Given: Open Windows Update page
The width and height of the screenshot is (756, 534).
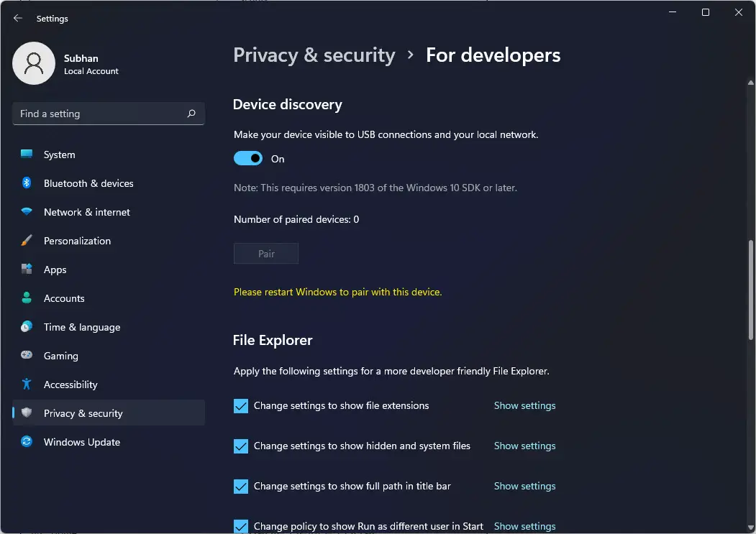Looking at the screenshot, I should 109,442.
